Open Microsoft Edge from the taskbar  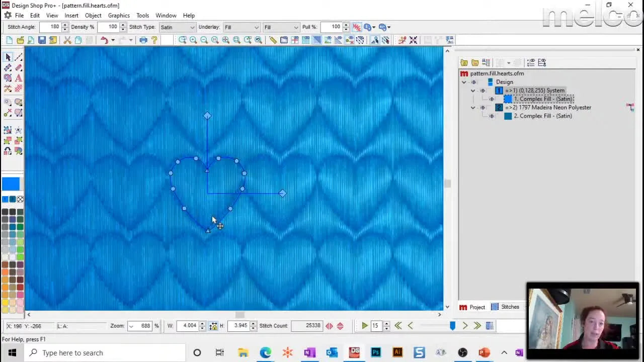point(265,353)
